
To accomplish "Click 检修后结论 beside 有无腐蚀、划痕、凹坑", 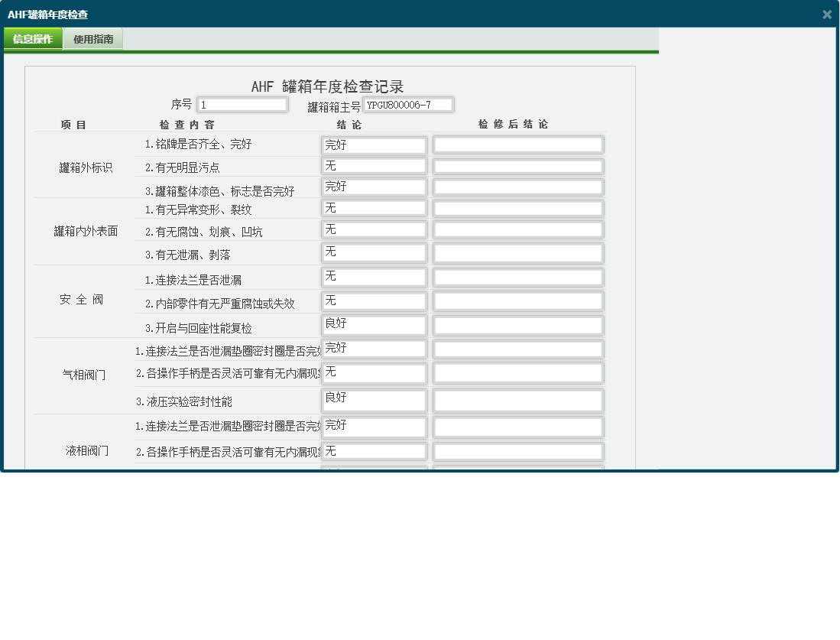I will tap(518, 229).
